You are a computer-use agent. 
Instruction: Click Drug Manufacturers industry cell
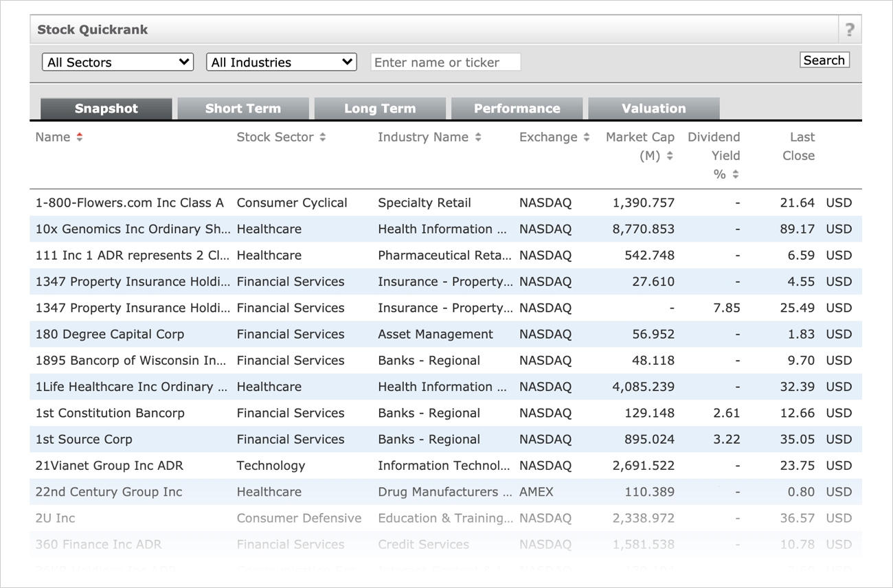[x=445, y=492]
